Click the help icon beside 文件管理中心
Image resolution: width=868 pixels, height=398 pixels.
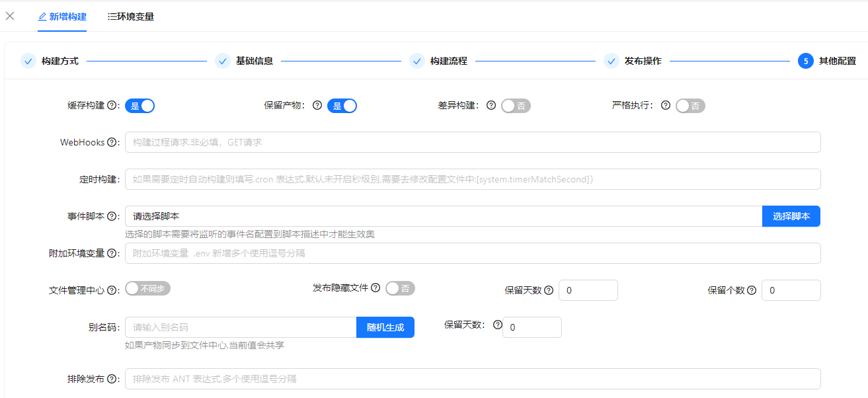point(112,290)
